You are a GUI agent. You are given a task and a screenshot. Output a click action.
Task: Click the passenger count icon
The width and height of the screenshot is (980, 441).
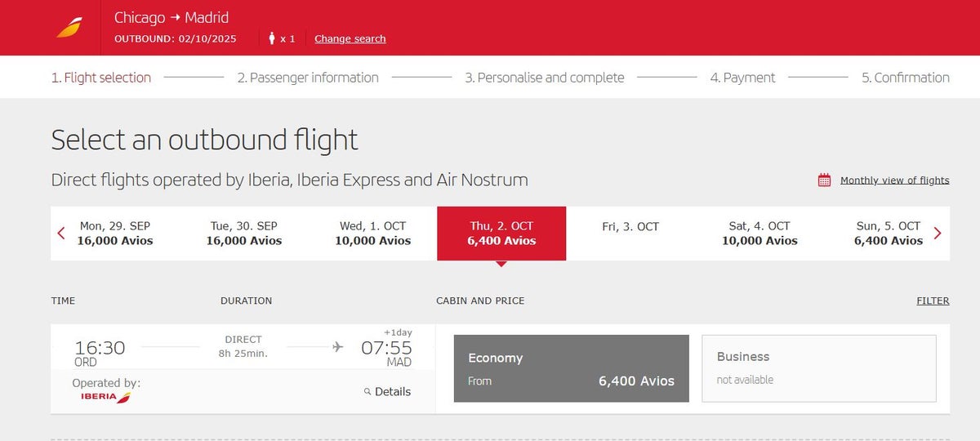(272, 38)
